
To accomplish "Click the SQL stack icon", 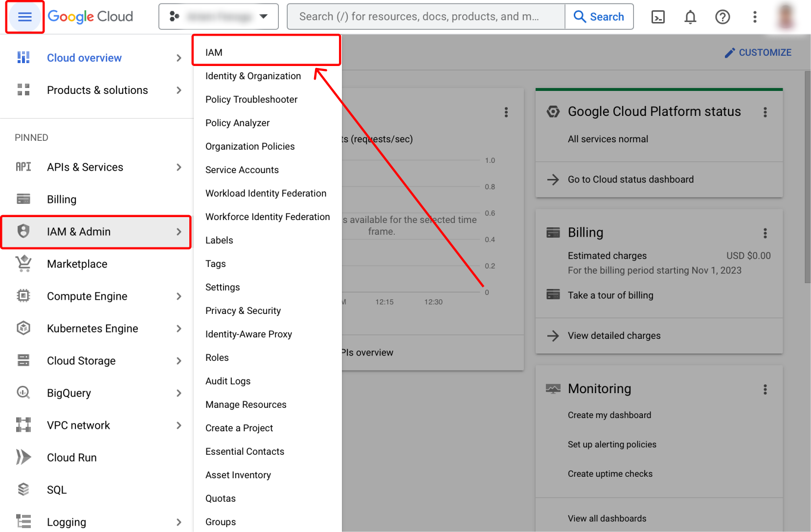I will [x=23, y=489].
